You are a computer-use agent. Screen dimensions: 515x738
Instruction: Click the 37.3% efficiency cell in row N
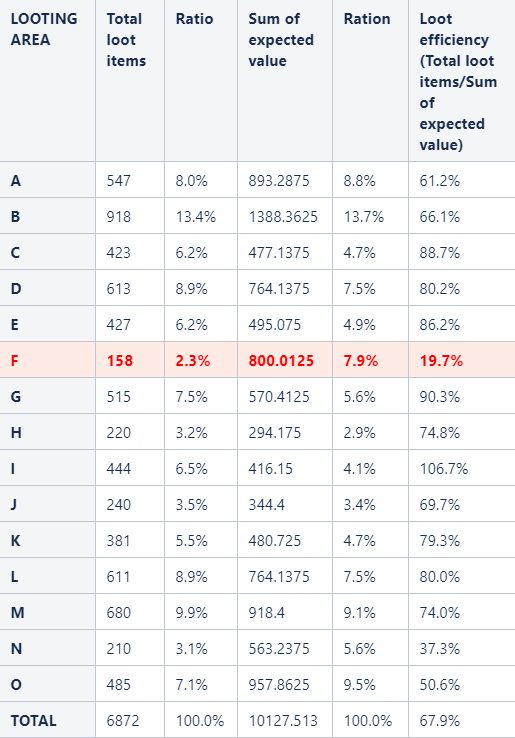pos(440,649)
